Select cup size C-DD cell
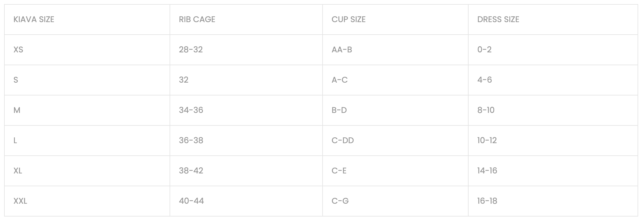Image resolution: width=644 pixels, height=220 pixels. (x=342, y=141)
